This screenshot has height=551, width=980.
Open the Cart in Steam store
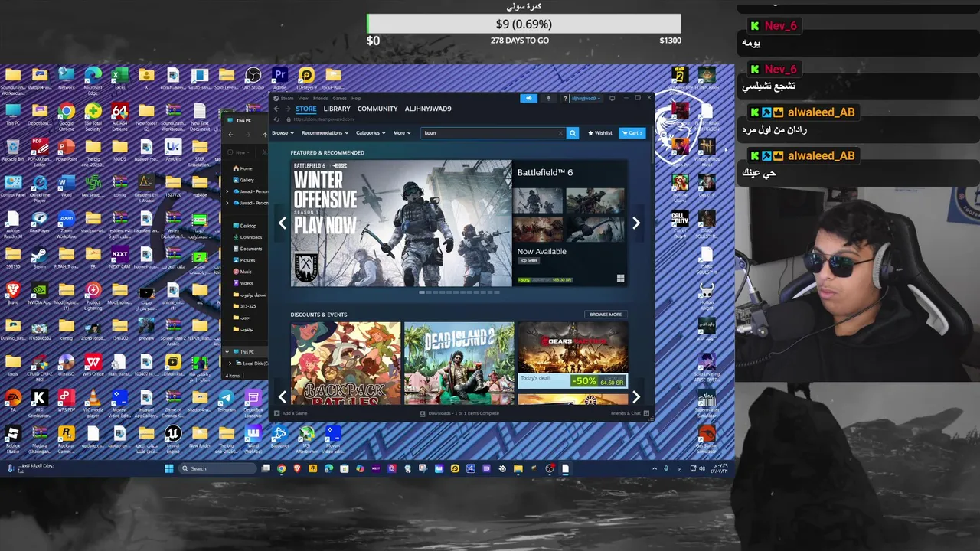point(632,132)
